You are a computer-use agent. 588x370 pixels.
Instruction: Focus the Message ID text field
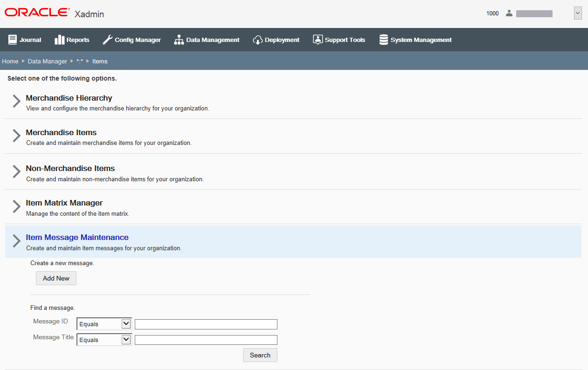pyautogui.click(x=206, y=324)
